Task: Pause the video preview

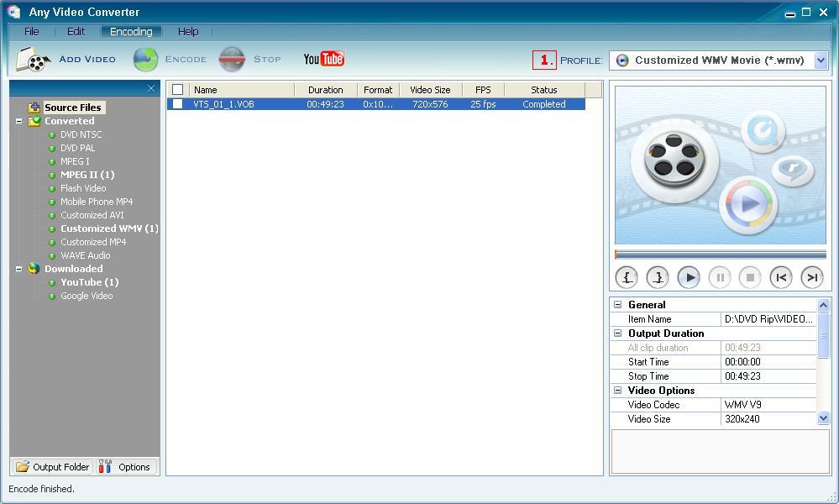Action: click(720, 277)
